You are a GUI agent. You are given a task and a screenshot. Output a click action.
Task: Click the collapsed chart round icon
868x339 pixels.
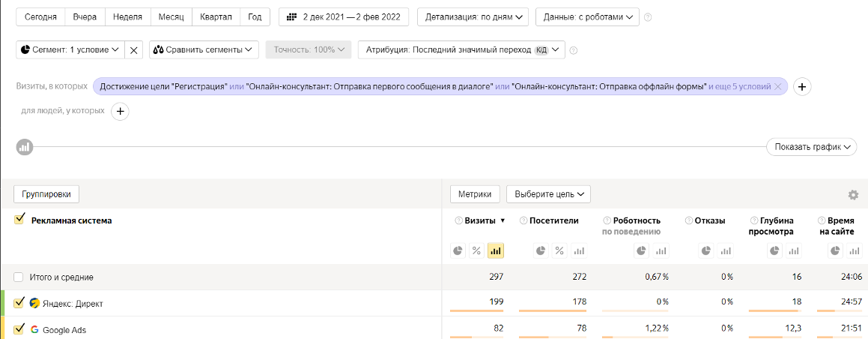pos(25,147)
